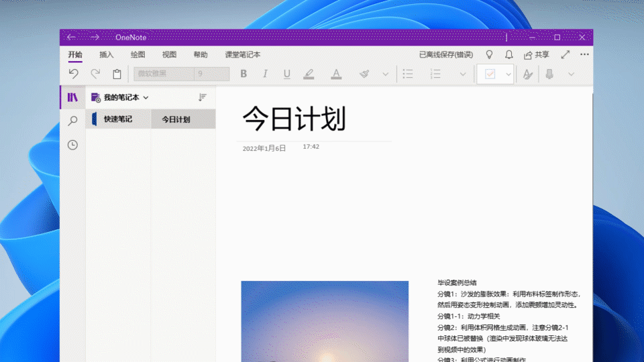Insert a bulleted list
Image resolution: width=644 pixels, height=362 pixels.
408,74
